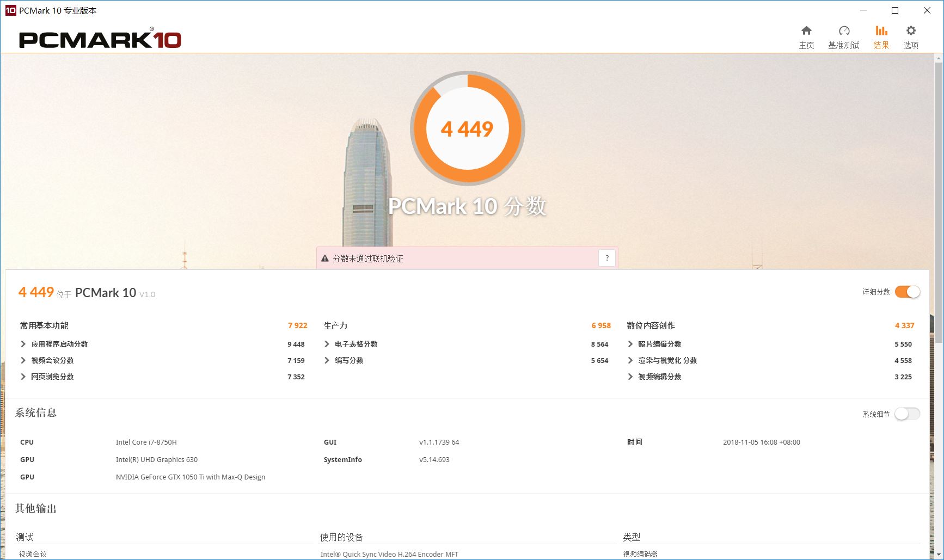Click the Intel(R) UHD Graphics 630 text

tap(157, 459)
